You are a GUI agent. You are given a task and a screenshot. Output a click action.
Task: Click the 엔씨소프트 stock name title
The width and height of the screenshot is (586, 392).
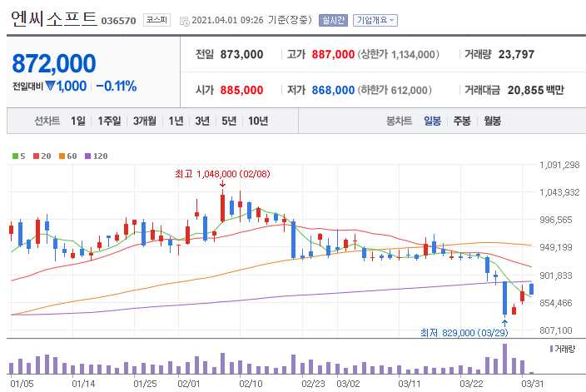pos(54,18)
